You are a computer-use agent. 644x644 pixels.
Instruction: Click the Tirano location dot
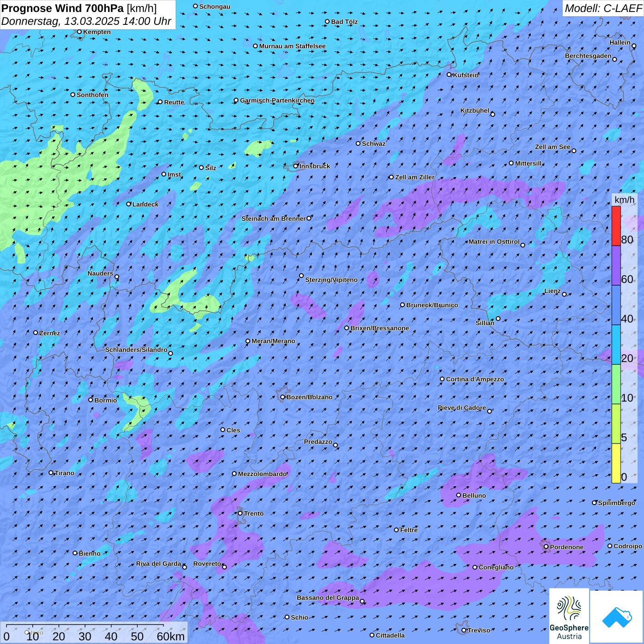point(51,472)
